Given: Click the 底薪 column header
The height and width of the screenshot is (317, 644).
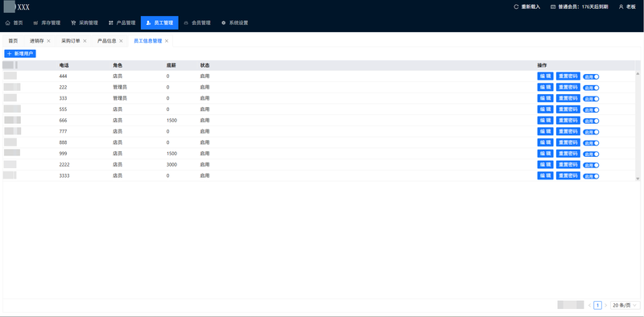Looking at the screenshot, I should point(171,65).
